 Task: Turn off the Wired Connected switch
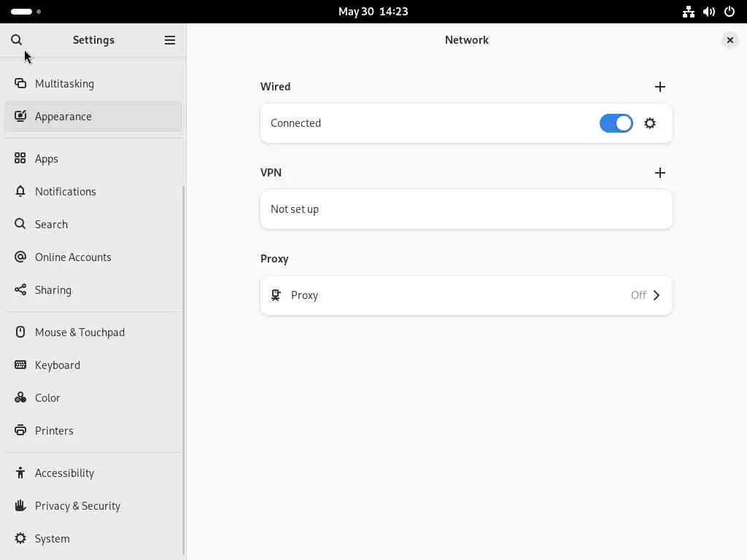coord(616,123)
